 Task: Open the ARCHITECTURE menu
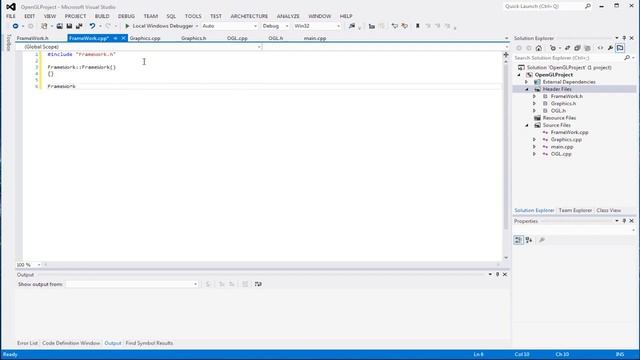click(249, 16)
